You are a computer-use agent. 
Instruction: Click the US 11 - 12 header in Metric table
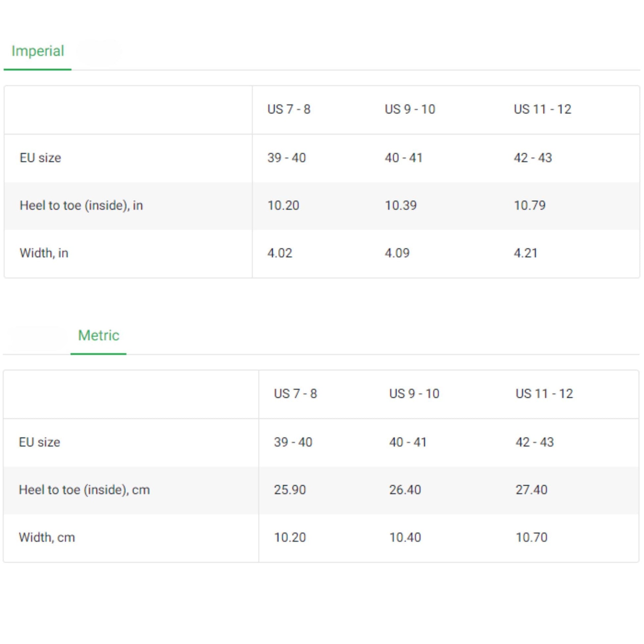tap(544, 394)
